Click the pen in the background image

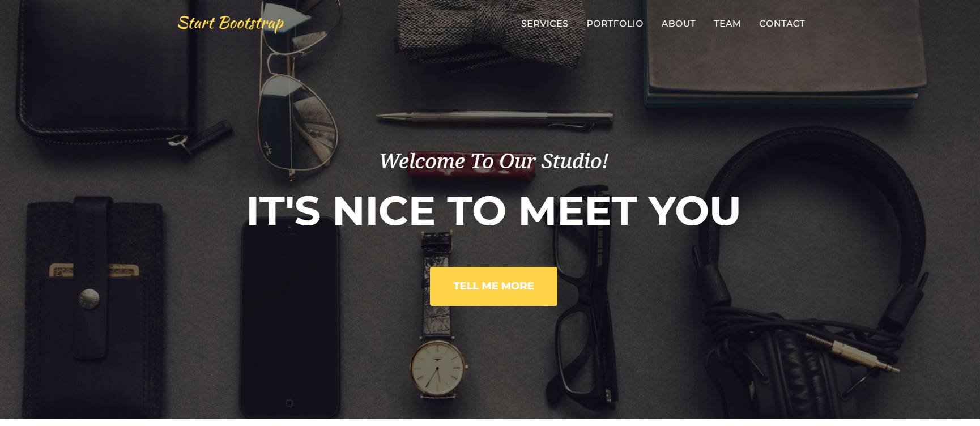coord(495,117)
